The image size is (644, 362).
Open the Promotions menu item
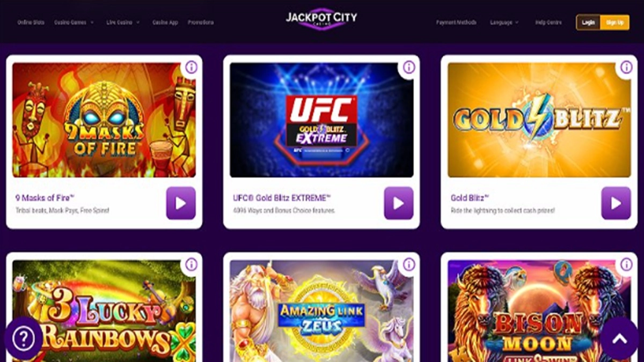coord(201,23)
